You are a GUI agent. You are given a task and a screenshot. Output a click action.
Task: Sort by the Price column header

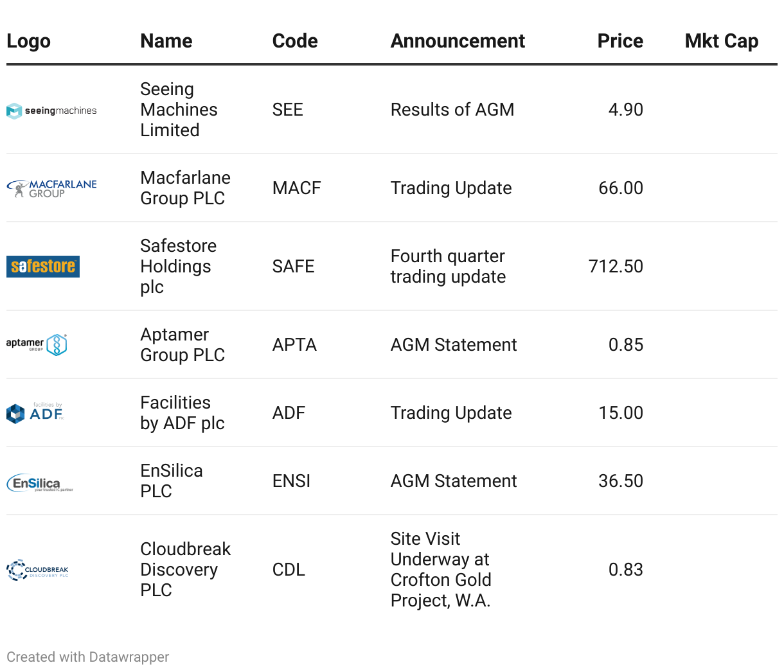click(619, 41)
